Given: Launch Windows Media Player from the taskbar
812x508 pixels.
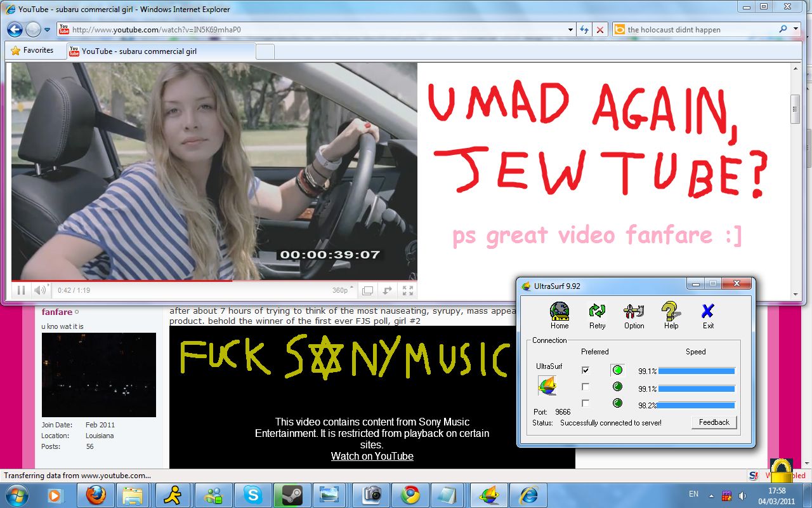Looking at the screenshot, I should tap(56, 495).
